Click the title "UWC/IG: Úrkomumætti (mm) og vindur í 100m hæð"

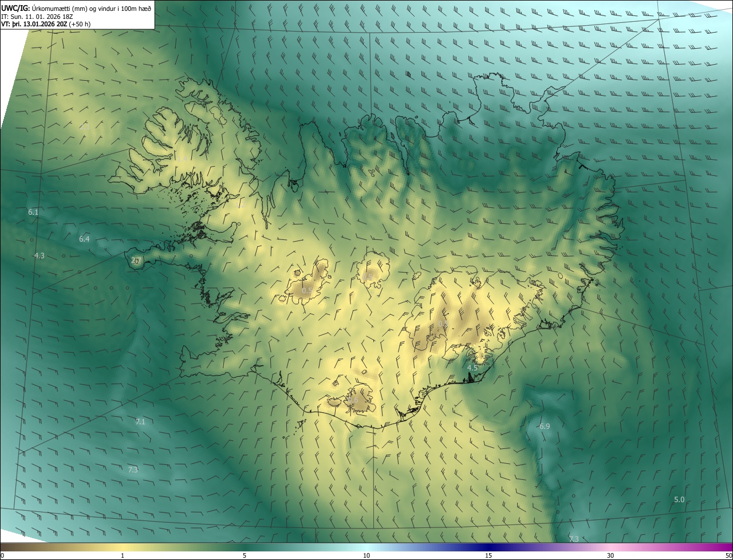(77, 7)
